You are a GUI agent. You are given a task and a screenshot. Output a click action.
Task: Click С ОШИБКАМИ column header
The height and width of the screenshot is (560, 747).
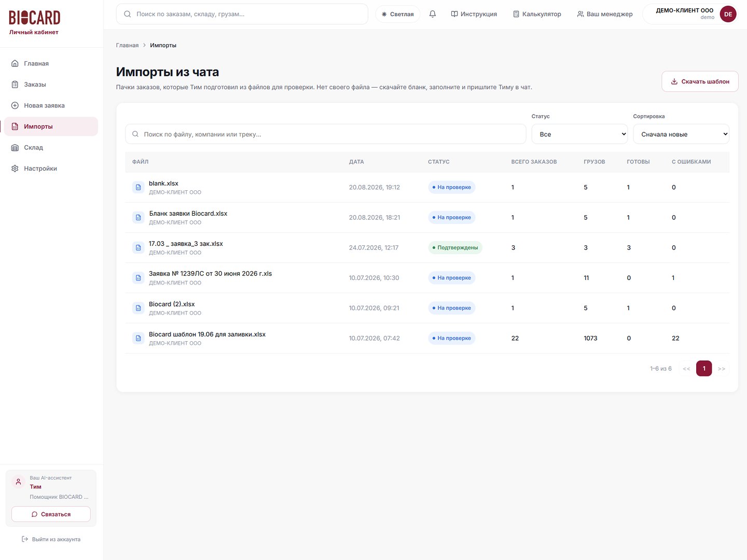point(691,162)
